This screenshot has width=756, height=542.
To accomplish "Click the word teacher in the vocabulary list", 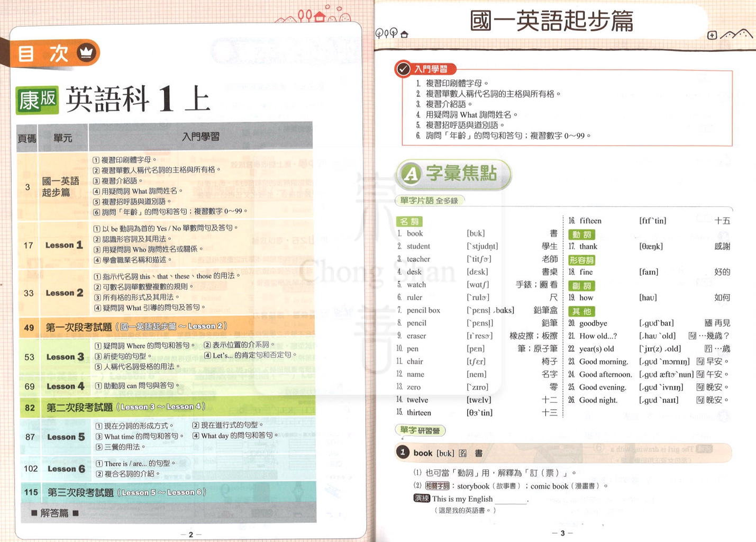I will (x=418, y=259).
